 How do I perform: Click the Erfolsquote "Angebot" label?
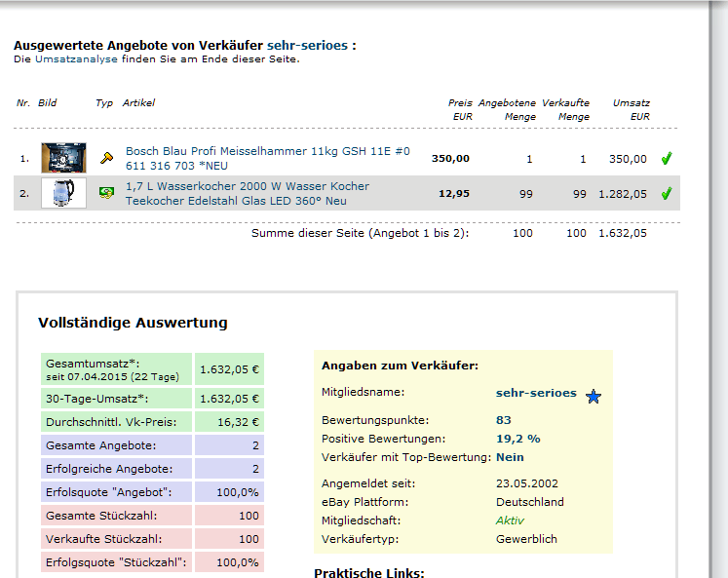116,492
